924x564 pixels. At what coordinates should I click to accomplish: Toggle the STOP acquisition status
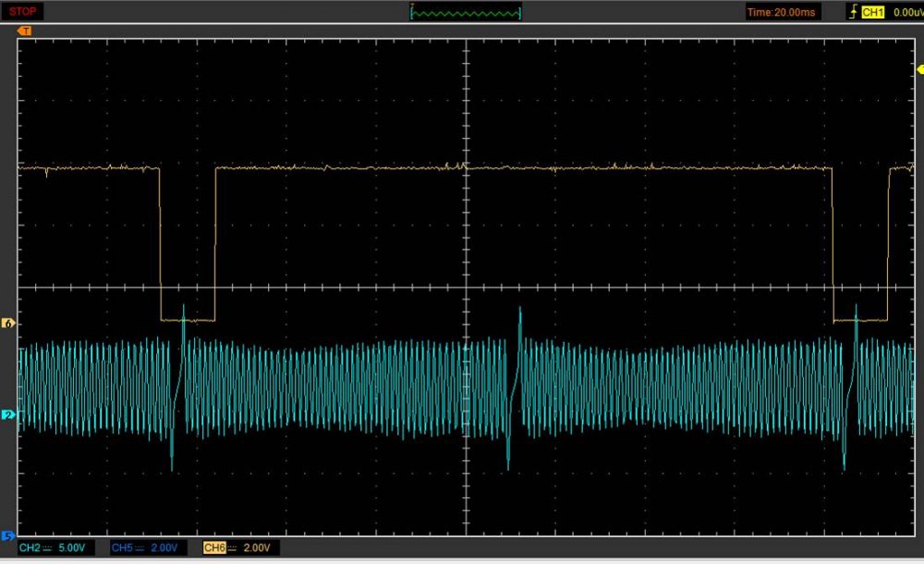click(23, 11)
